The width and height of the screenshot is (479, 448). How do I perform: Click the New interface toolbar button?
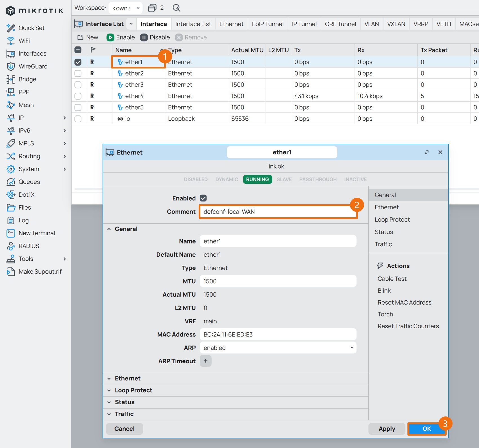click(x=88, y=37)
